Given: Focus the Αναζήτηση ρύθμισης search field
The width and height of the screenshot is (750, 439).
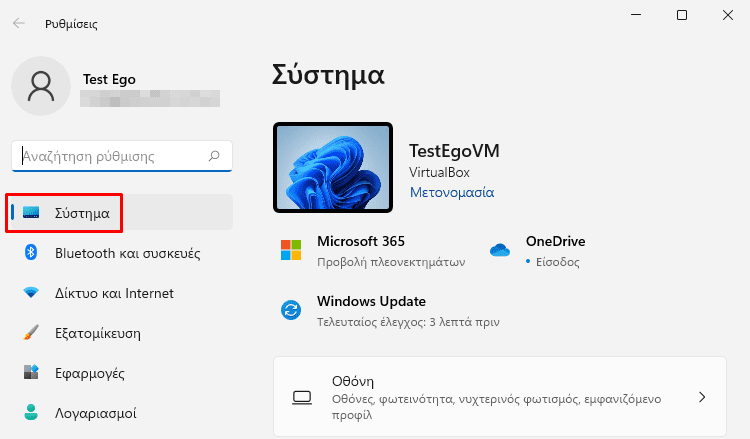Looking at the screenshot, I should [122, 156].
